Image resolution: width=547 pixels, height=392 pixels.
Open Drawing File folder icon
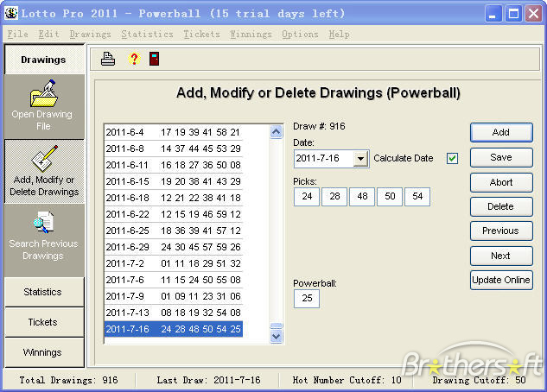44,93
